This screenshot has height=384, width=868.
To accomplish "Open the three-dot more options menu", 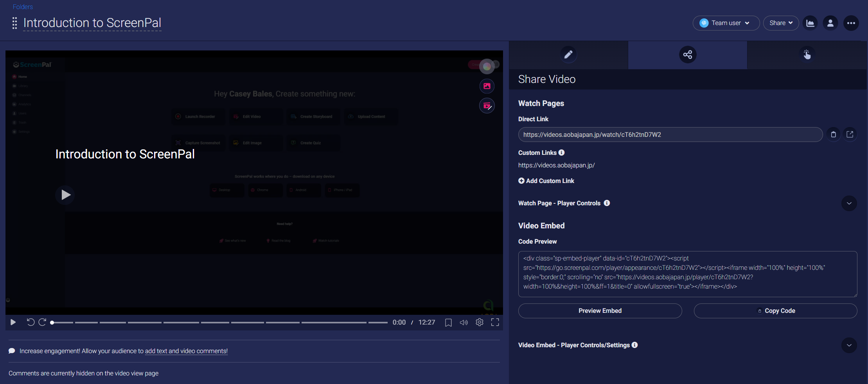I will pos(851,23).
